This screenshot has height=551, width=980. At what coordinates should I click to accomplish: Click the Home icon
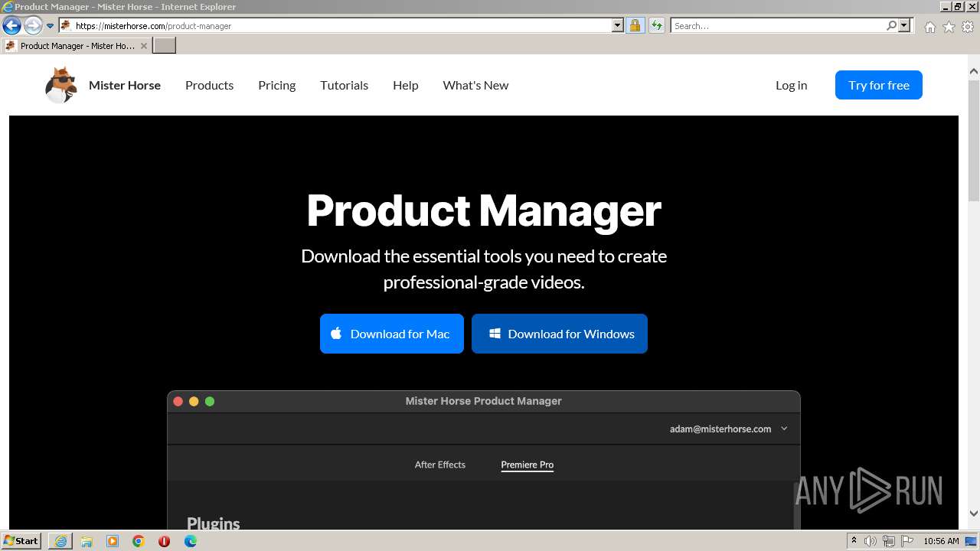pos(929,27)
